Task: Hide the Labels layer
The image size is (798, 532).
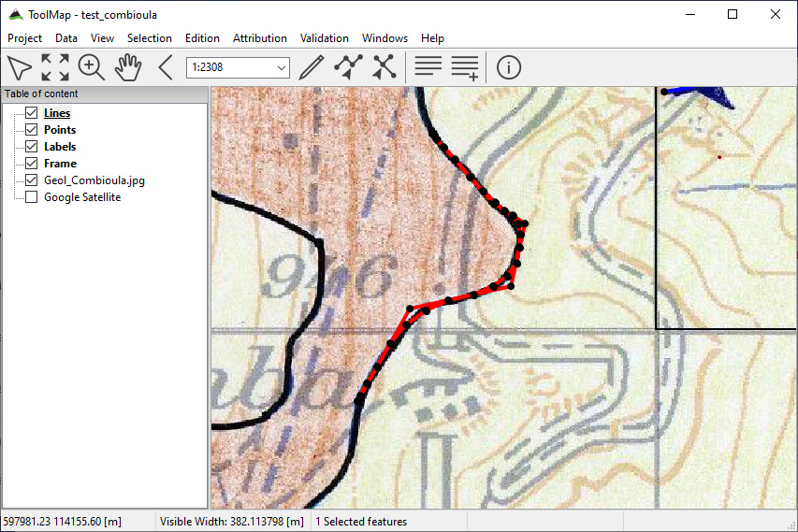Action: 32,146
